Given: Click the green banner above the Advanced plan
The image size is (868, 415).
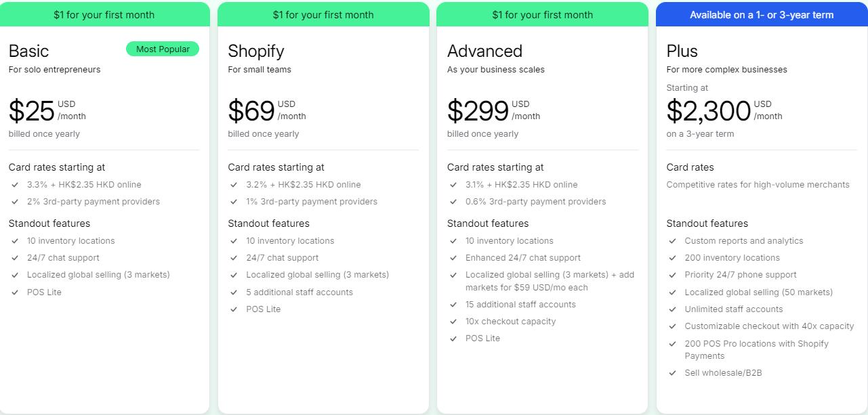Looking at the screenshot, I should pyautogui.click(x=542, y=14).
